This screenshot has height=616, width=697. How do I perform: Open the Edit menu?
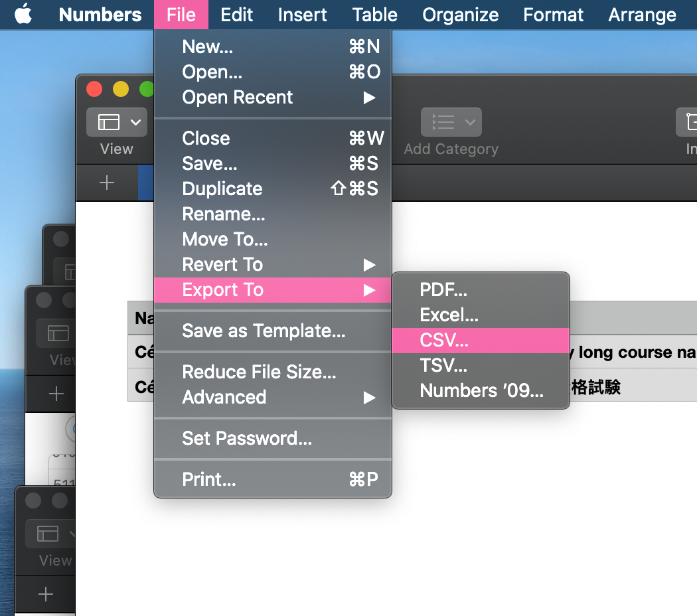click(236, 15)
